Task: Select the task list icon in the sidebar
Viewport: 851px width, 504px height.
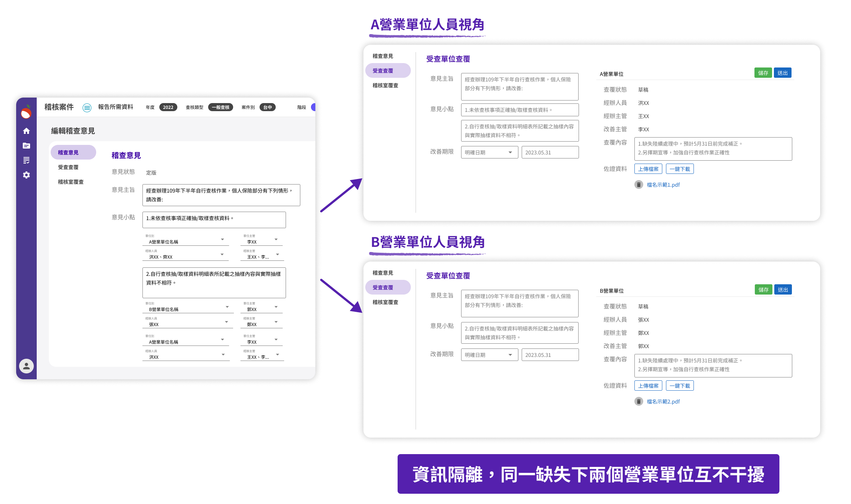Action: pos(26,160)
